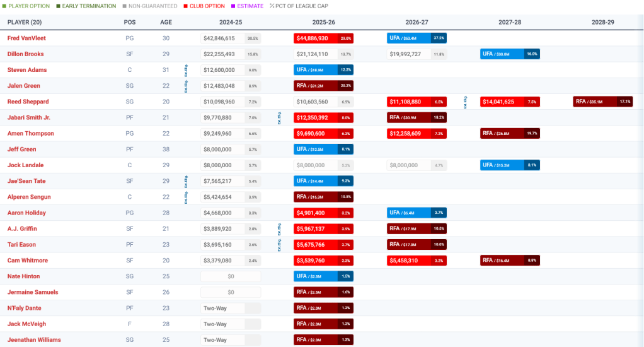Sort table by the AGE column header
This screenshot has width=644, height=347.
[165, 22]
